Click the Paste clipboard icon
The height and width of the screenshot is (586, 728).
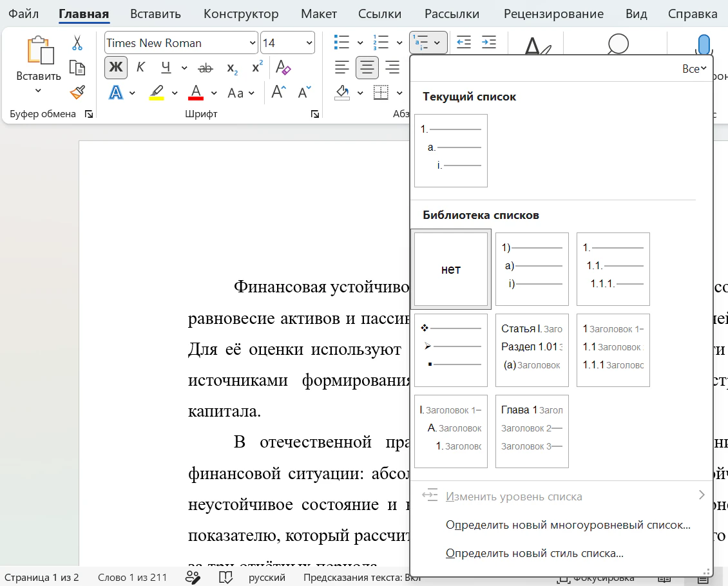point(40,50)
